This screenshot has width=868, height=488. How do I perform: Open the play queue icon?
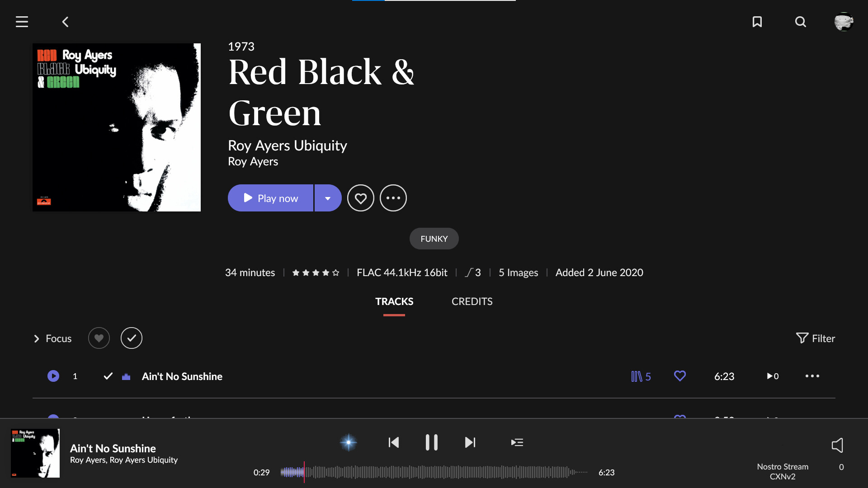517,442
